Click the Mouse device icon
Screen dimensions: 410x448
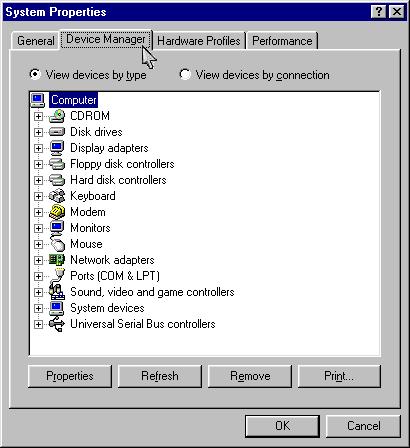(57, 243)
